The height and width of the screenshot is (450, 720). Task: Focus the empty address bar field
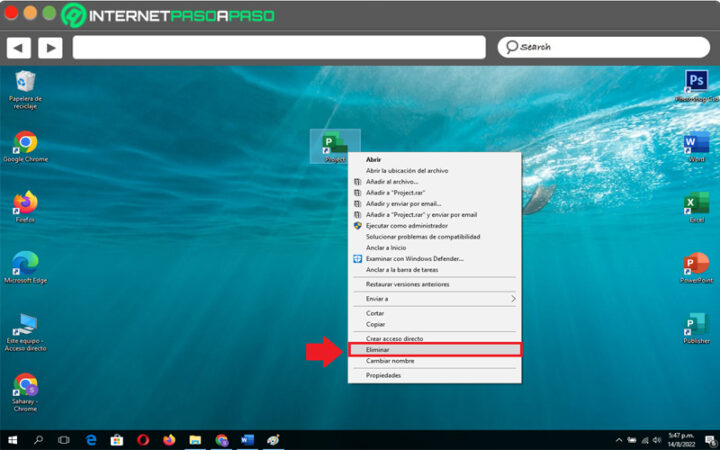coord(279,47)
